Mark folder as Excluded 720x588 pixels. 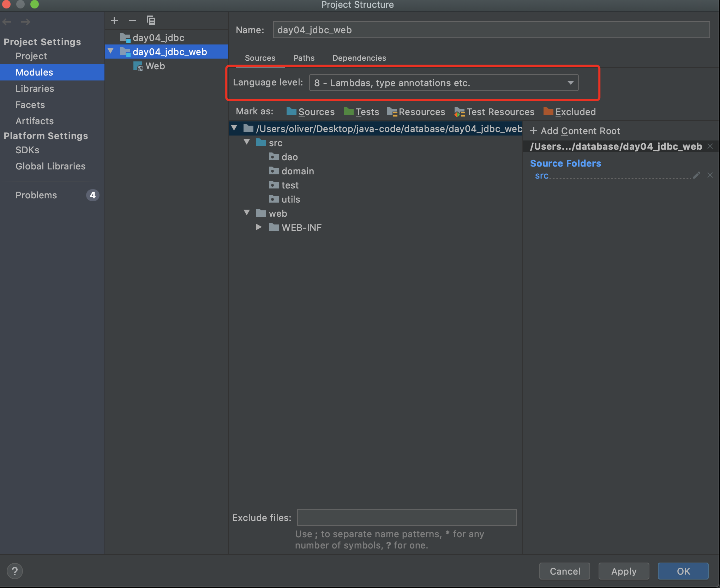[569, 112]
